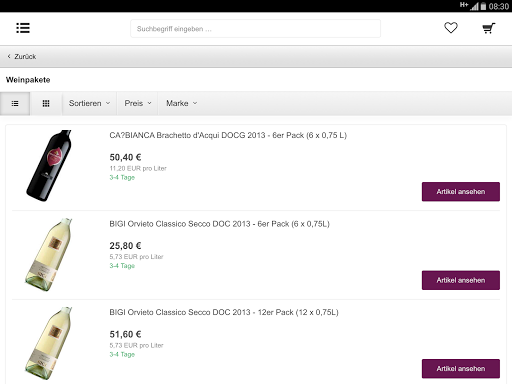Open BIGI Orvieto Classico 12er Pack title
Screen dimensions: 512x384
coord(224,312)
